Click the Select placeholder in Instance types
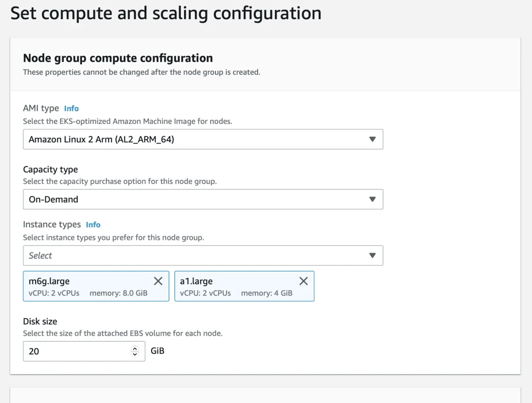Viewport: 532px width, 403px height. pos(40,256)
